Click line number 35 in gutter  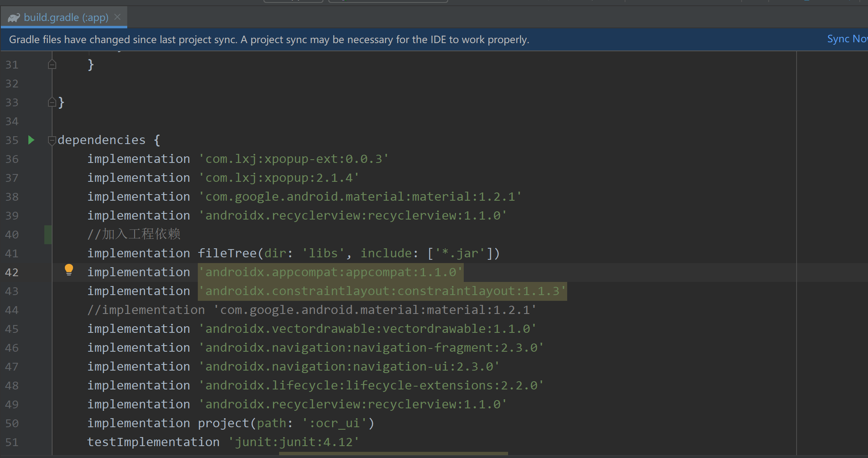tap(12, 140)
